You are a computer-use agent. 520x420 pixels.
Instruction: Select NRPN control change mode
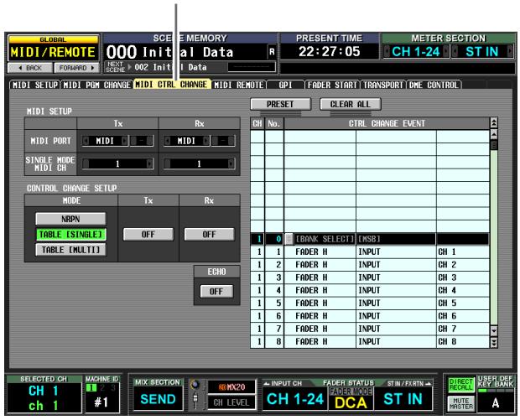pos(70,219)
